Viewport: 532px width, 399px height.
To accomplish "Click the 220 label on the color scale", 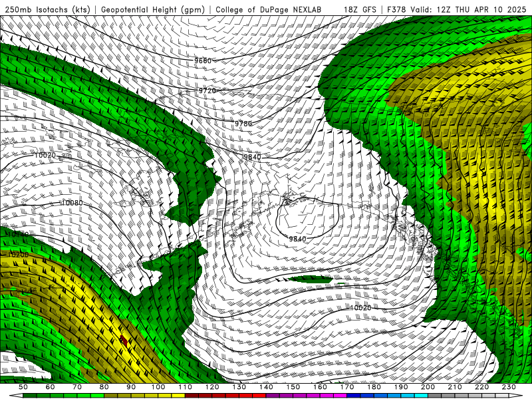I will click(x=481, y=387).
